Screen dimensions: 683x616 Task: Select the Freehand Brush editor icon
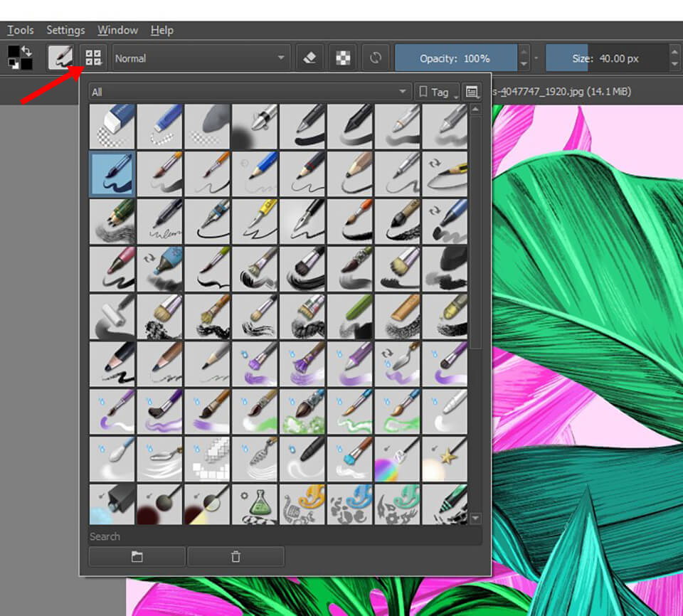pyautogui.click(x=60, y=57)
